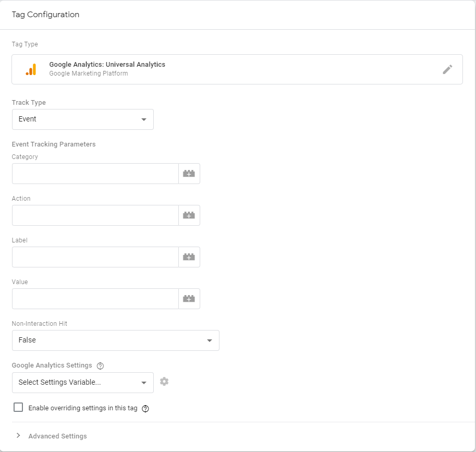Screen dimensions: 476x452
Task: Click the Event Tracking Parameters label
Action: 54,144
